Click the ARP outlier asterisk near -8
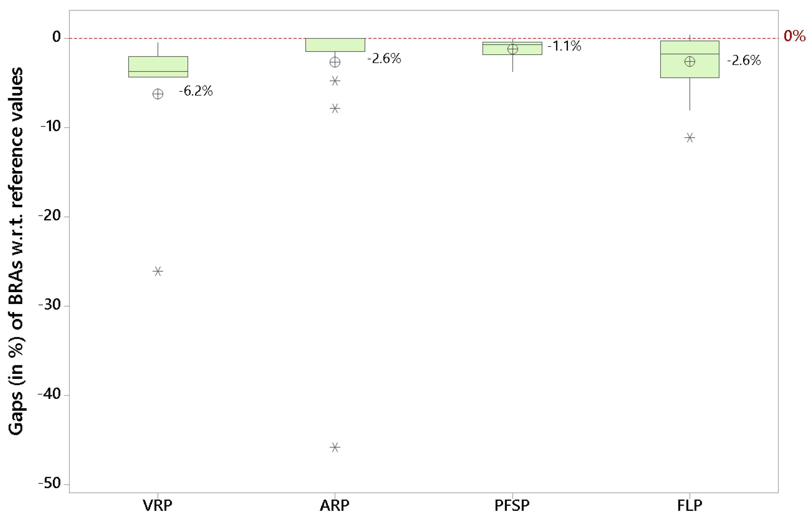The height and width of the screenshot is (518, 812). (335, 108)
